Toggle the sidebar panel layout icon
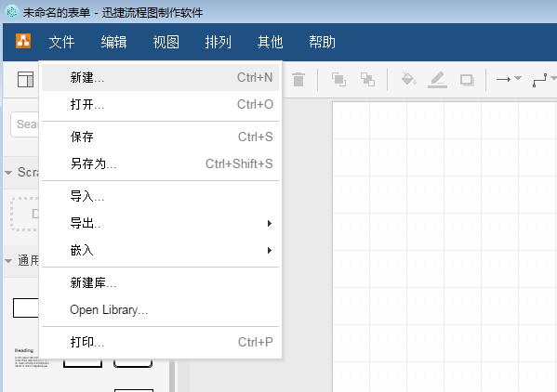557x392 pixels. 26,79
